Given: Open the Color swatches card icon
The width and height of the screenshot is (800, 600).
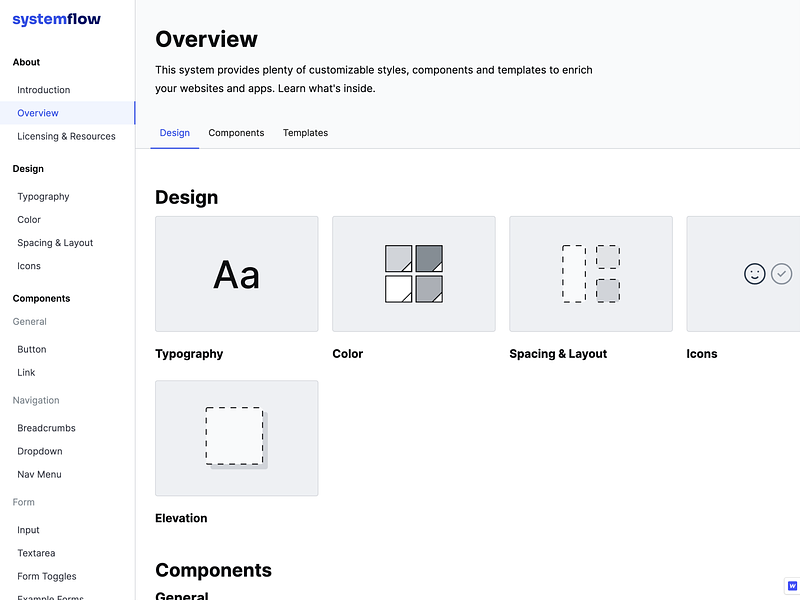Looking at the screenshot, I should click(x=414, y=274).
